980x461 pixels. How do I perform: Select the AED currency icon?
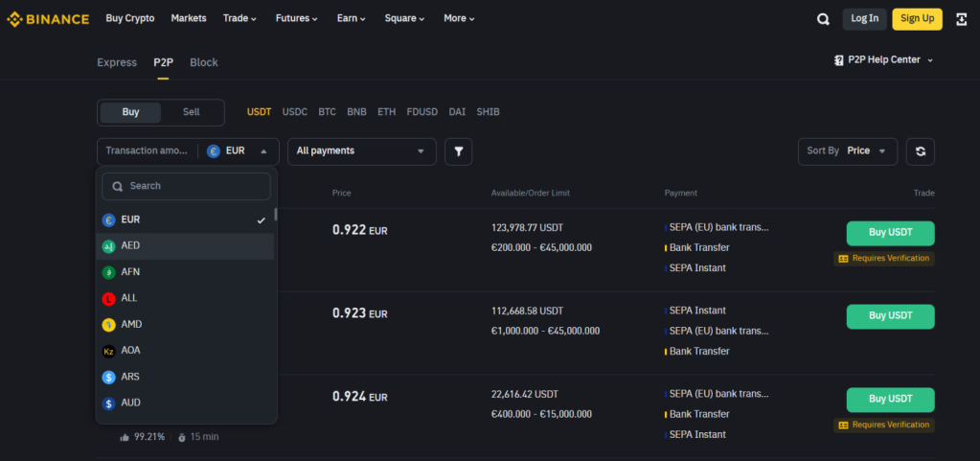[109, 246]
